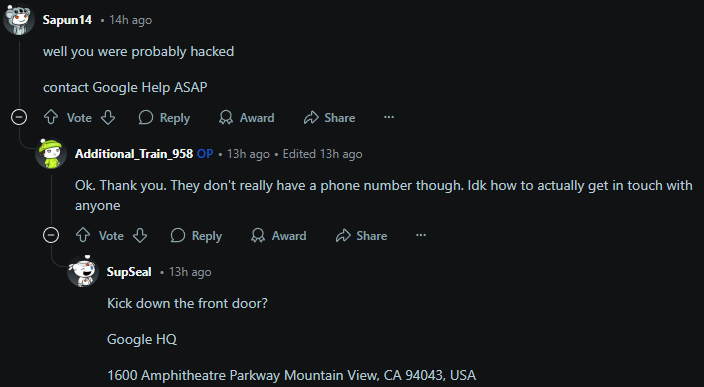Reply to Sapun14's comment
The image size is (704, 387).
click(164, 118)
